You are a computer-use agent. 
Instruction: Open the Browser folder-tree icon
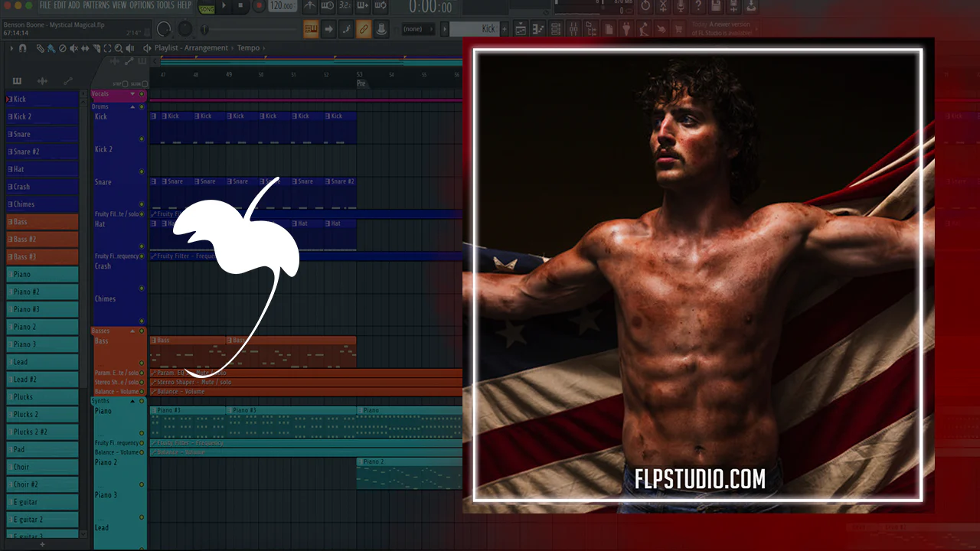pos(591,29)
